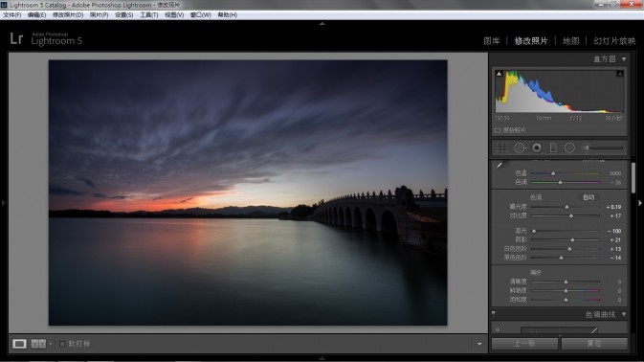Switch to the 图库 library module
The width and height of the screenshot is (644, 362).
click(492, 40)
